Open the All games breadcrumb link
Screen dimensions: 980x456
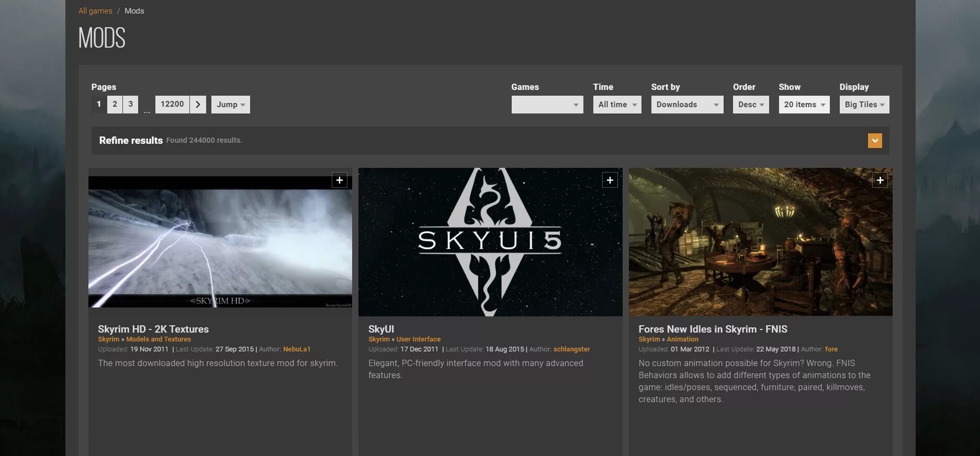click(x=95, y=11)
